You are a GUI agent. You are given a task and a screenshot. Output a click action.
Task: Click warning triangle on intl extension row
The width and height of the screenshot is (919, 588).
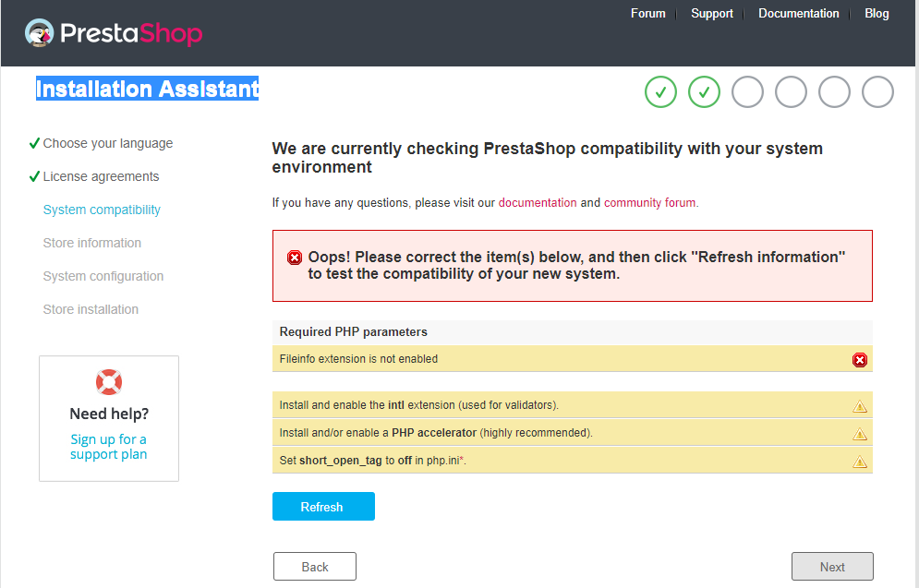click(860, 405)
